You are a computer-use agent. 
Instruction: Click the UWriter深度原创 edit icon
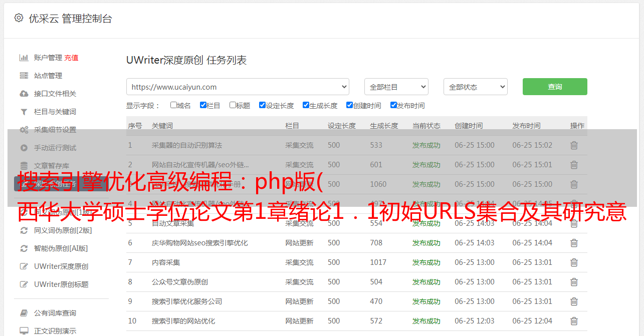24,266
